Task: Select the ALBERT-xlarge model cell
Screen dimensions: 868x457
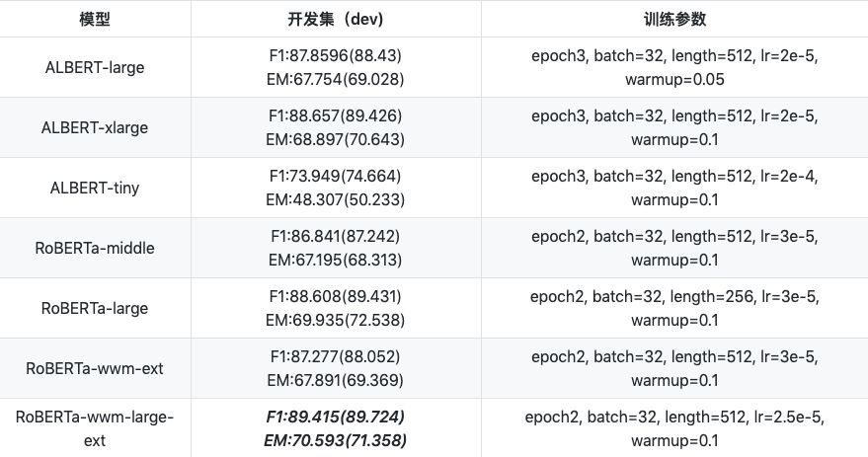Action: click(x=95, y=127)
